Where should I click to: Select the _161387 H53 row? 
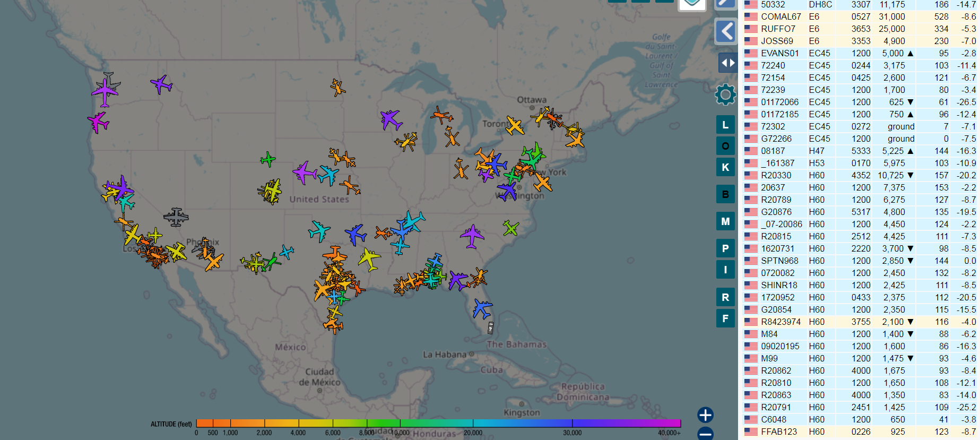click(x=860, y=163)
